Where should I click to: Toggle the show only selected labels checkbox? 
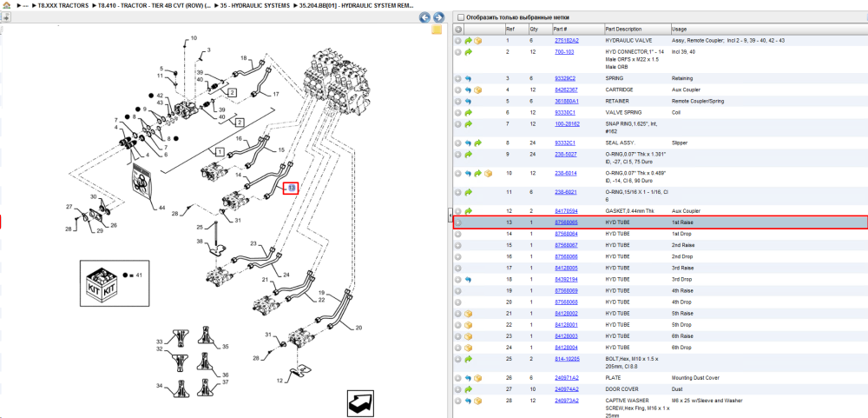coord(461,17)
